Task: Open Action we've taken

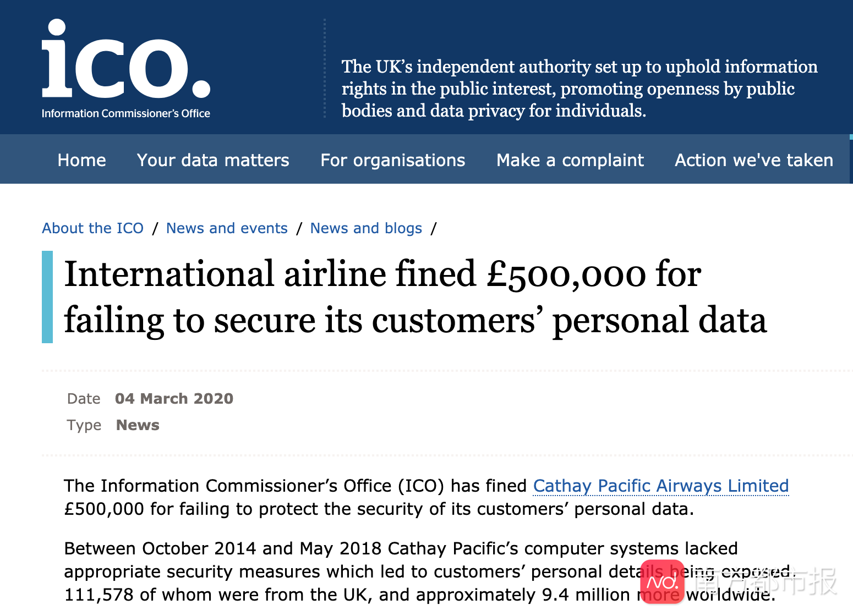Action: pos(753,160)
